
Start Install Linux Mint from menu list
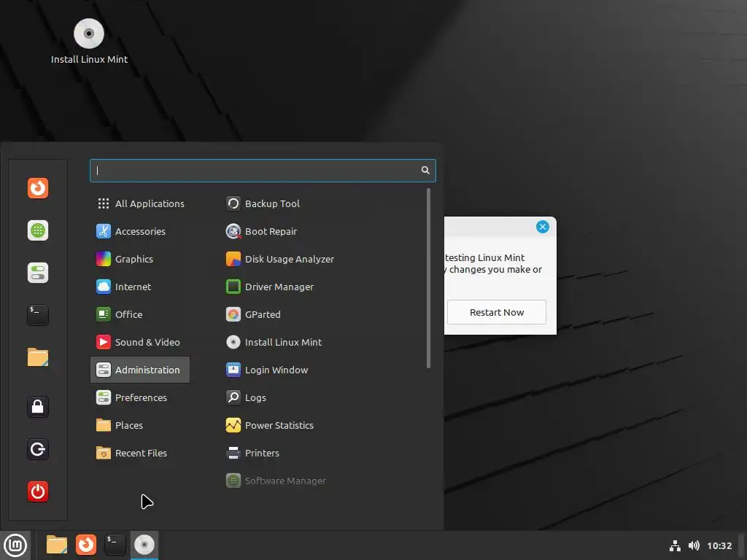[274, 342]
